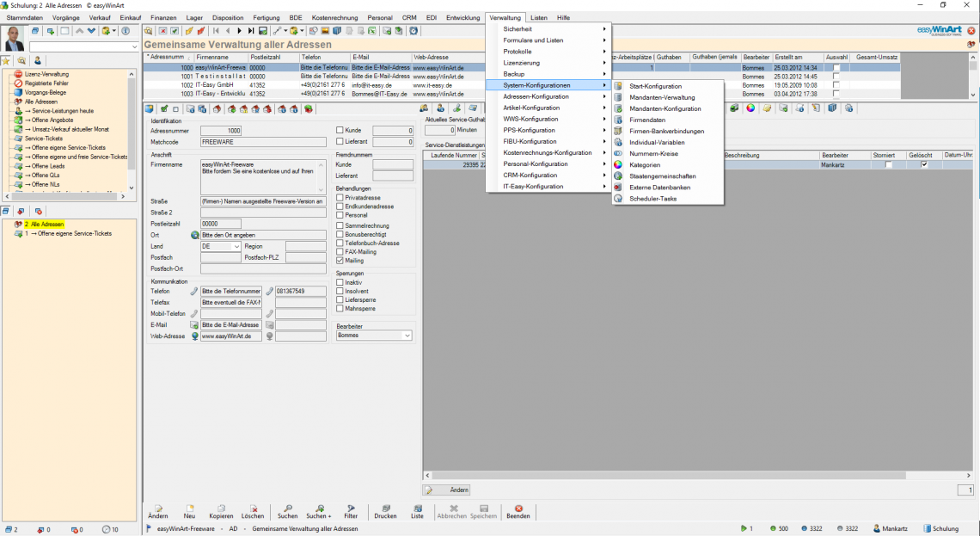Select Mandanten-Verwaltung in the submenu
Screen dimensions: 980x536
pyautogui.click(x=662, y=97)
